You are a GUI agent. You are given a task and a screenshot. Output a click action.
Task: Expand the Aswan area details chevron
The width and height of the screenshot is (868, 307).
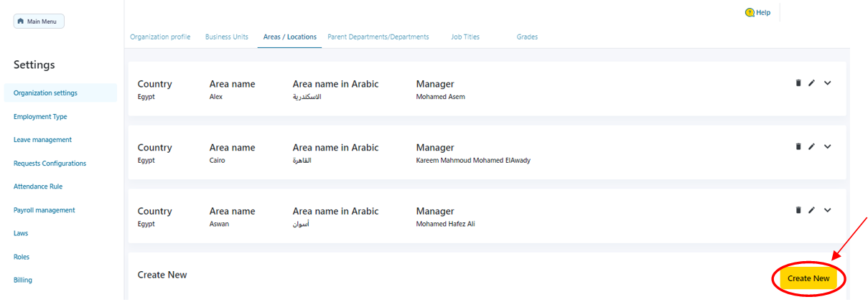(x=827, y=210)
